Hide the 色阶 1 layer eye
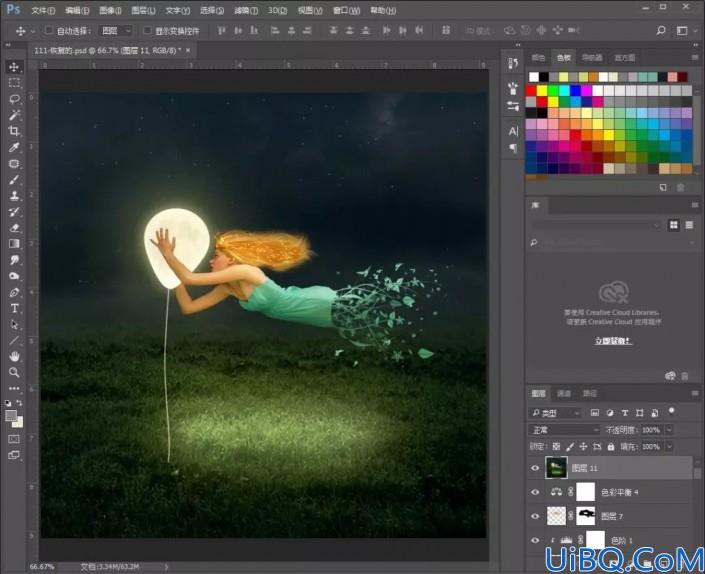The image size is (705, 574). (x=535, y=540)
